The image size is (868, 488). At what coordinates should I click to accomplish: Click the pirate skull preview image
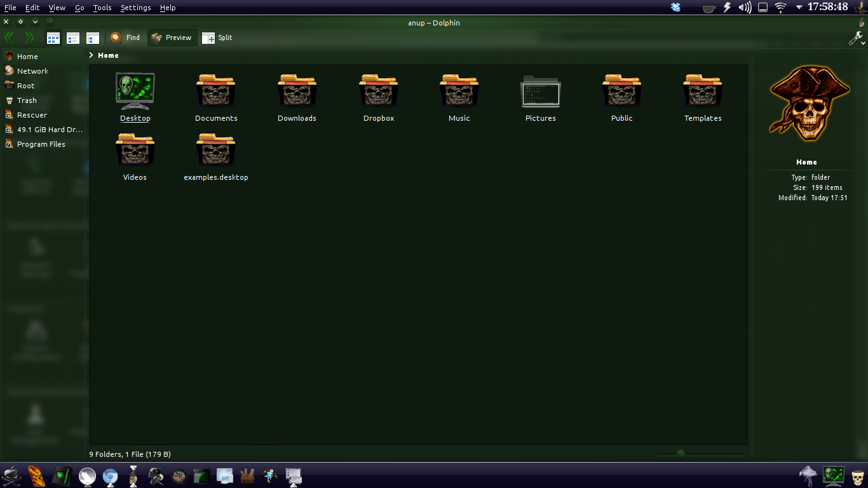(x=810, y=103)
